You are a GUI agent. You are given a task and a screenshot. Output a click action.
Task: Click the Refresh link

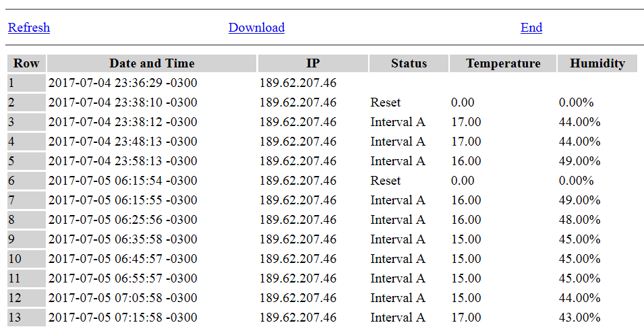click(29, 28)
